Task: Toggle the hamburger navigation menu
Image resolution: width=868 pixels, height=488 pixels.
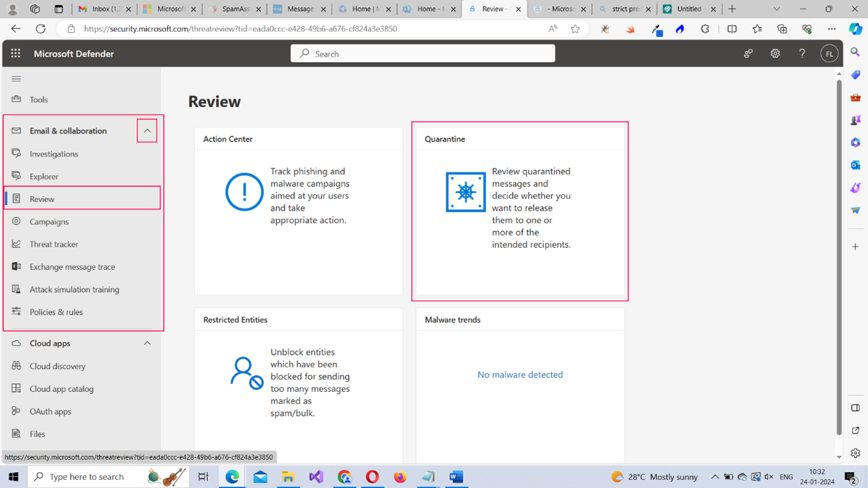Action: click(16, 79)
